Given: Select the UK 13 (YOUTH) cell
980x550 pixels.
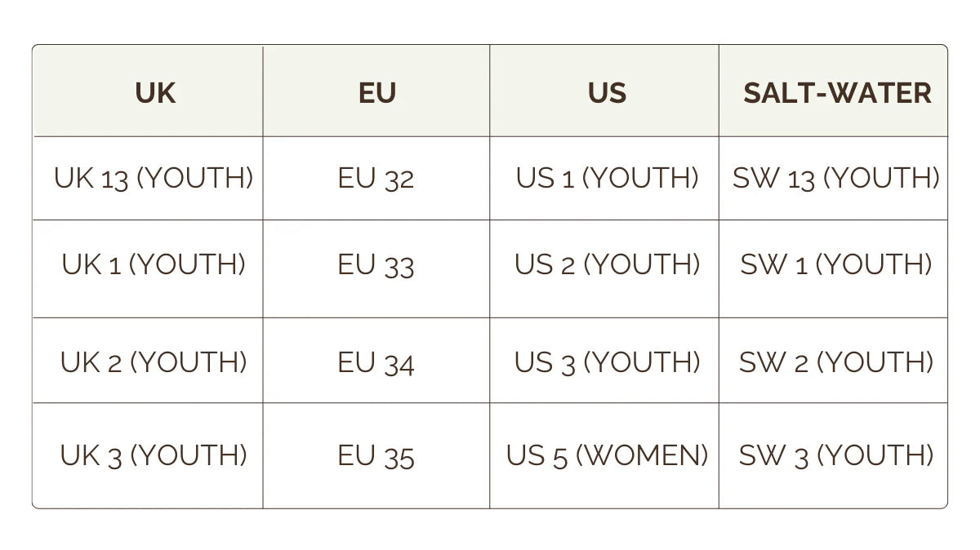Looking at the screenshot, I should point(154,178).
